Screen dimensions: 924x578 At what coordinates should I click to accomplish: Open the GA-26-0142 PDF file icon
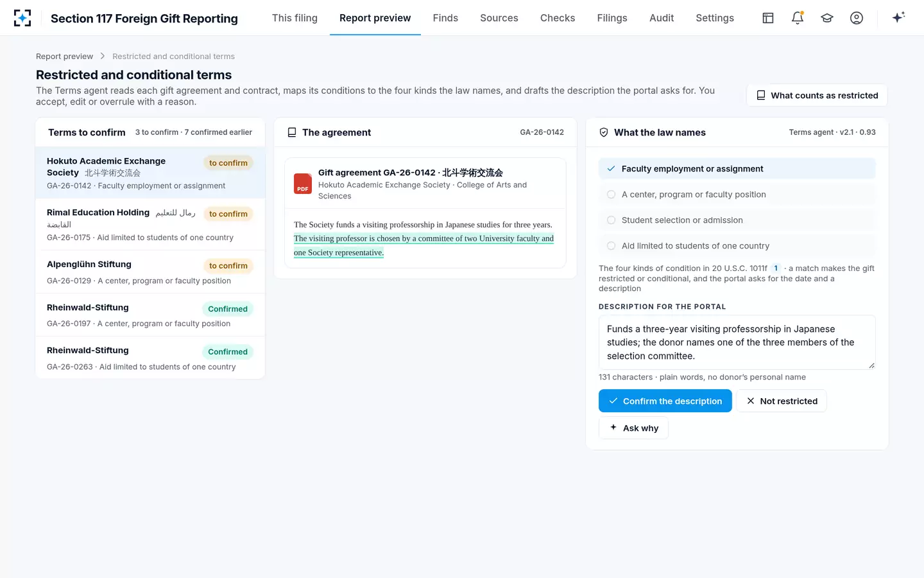click(x=303, y=184)
